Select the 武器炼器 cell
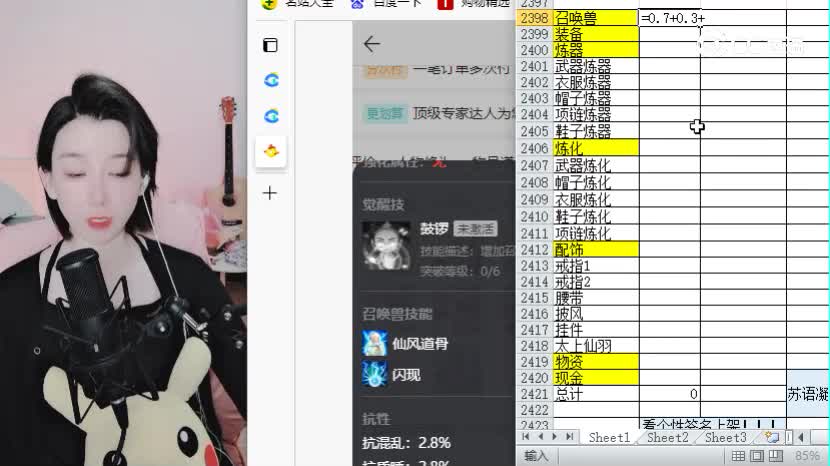 [x=596, y=66]
